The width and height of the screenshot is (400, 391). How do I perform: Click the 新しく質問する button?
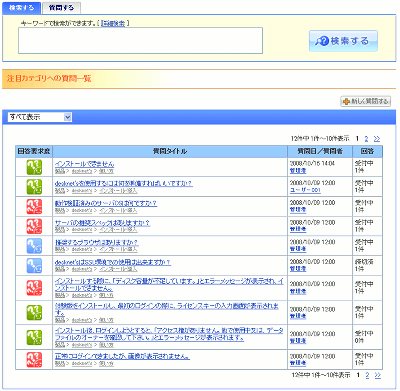tap(366, 101)
